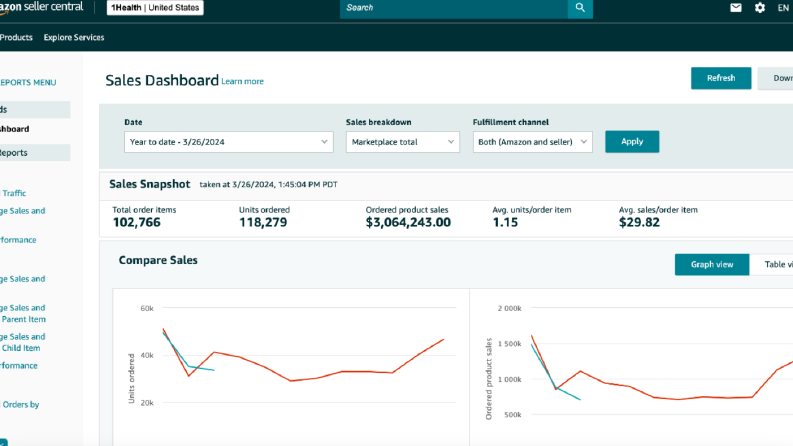The height and width of the screenshot is (446, 793).
Task: Open the Learn more link
Action: click(242, 81)
